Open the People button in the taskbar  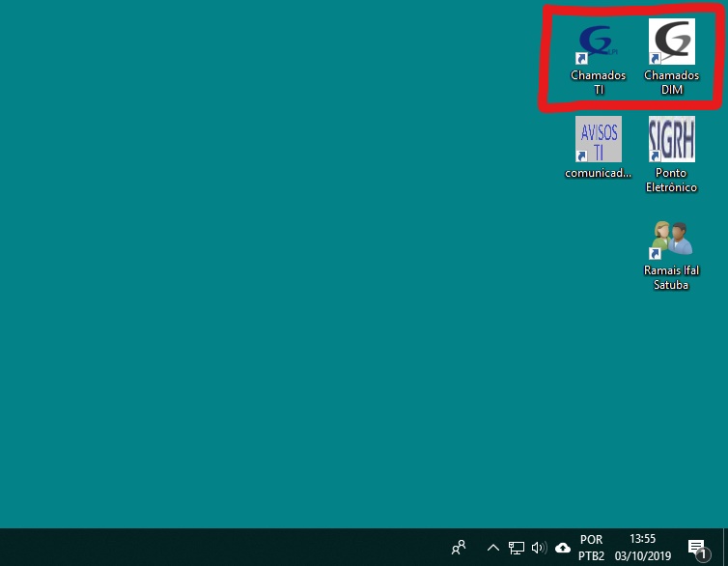(x=459, y=548)
